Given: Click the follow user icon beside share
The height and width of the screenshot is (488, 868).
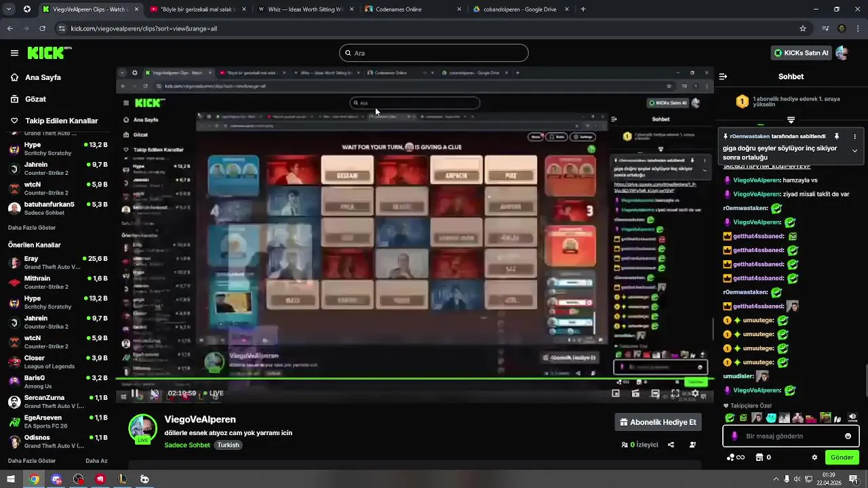Looking at the screenshot, I should click(692, 445).
